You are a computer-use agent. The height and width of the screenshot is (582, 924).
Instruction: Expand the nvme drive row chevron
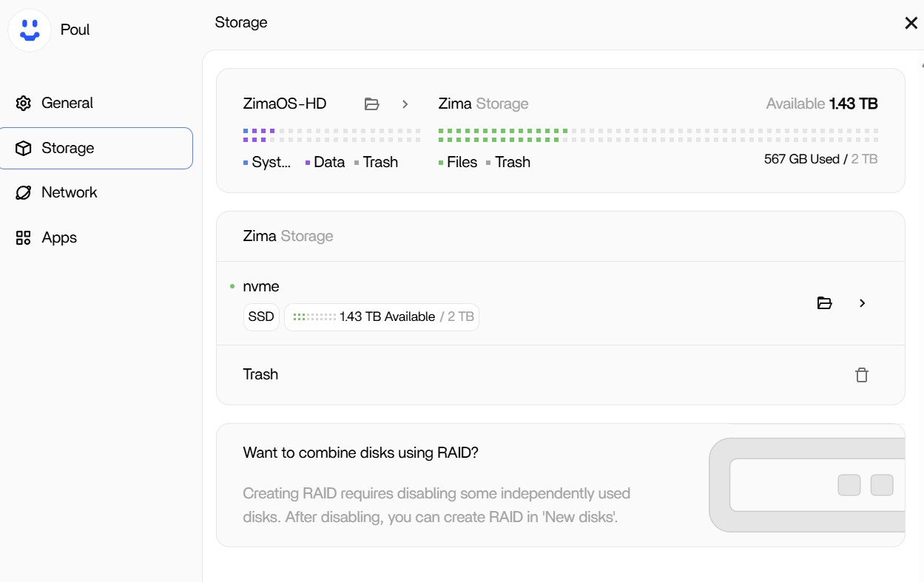click(861, 303)
